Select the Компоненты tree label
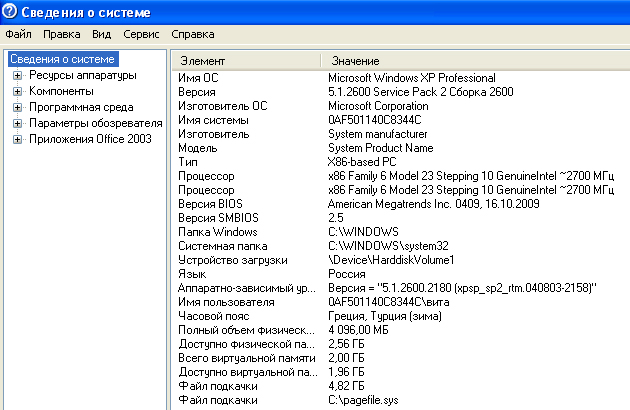Image resolution: width=630 pixels, height=410 pixels. (62, 91)
